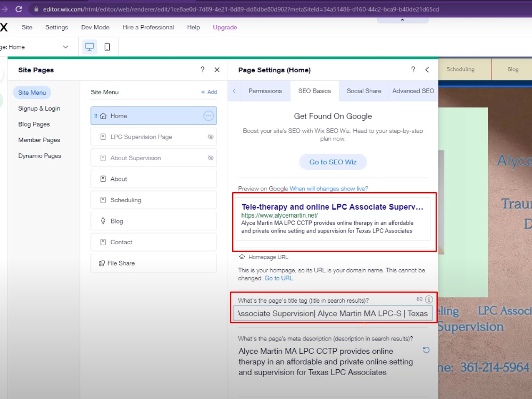Click the Upgrade link

(x=225, y=27)
